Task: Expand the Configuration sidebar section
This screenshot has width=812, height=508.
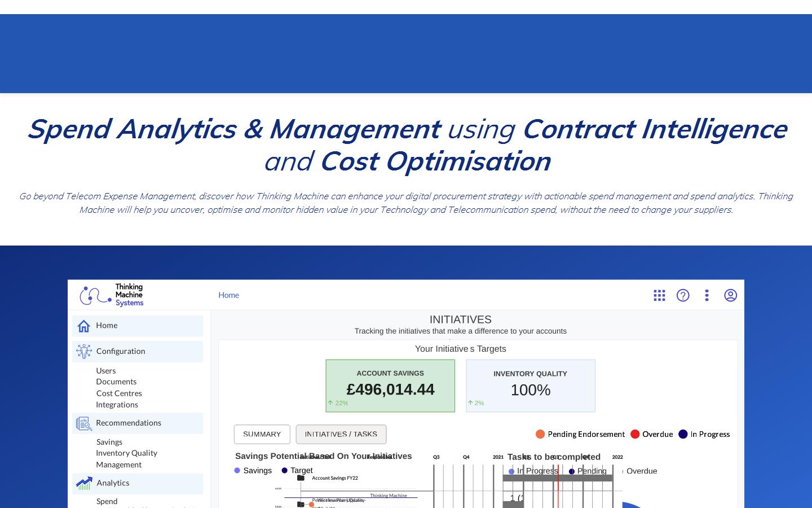Action: [121, 351]
